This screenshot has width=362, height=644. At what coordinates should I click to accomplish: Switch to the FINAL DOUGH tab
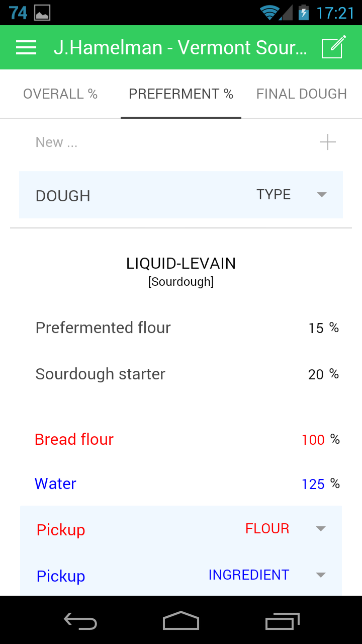[302, 94]
